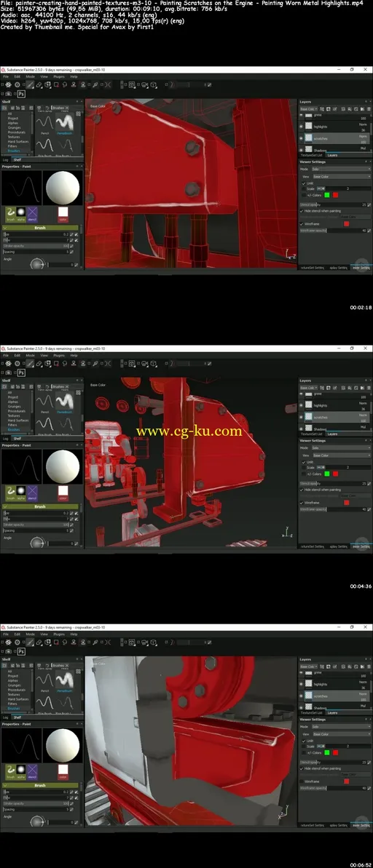Select the Smudge tool in 00:02:18 frame

click(65, 84)
